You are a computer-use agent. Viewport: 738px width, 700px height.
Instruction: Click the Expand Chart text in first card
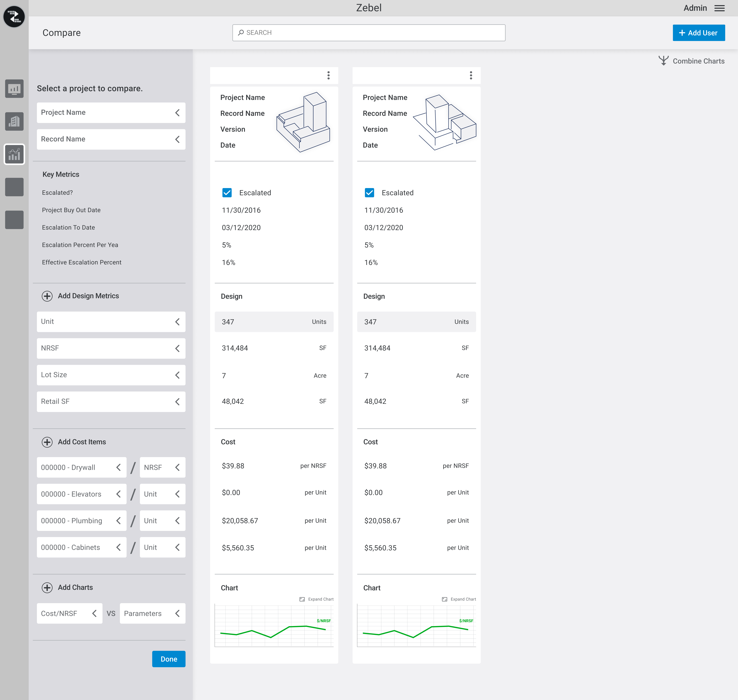click(x=321, y=599)
